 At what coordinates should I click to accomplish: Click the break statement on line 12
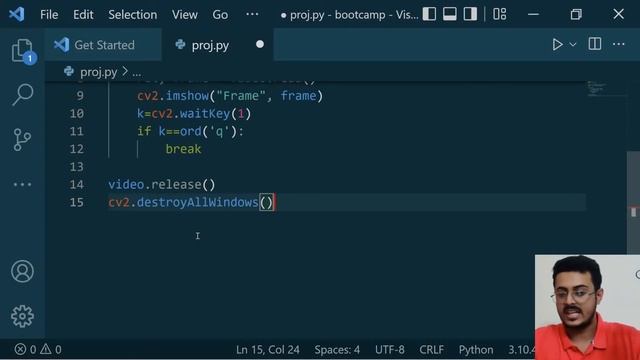[183, 149]
